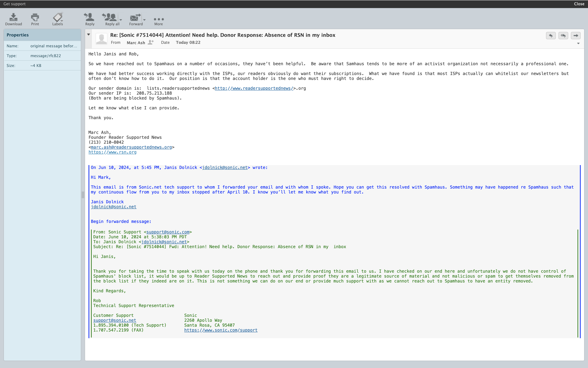The height and width of the screenshot is (368, 588).
Task: Click jdolnick@sonic.net in forwarded To line
Action: coord(164,242)
